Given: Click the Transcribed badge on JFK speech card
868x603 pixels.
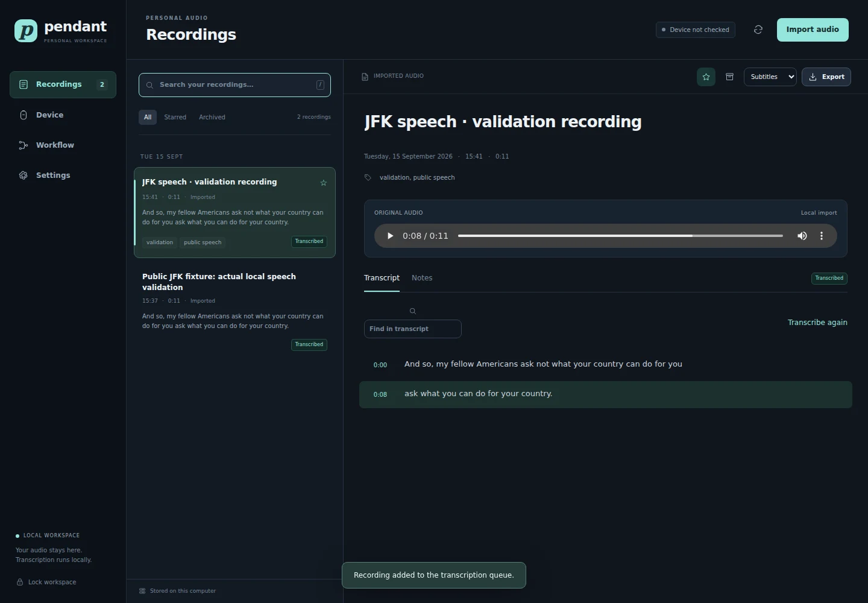Looking at the screenshot, I should (309, 241).
